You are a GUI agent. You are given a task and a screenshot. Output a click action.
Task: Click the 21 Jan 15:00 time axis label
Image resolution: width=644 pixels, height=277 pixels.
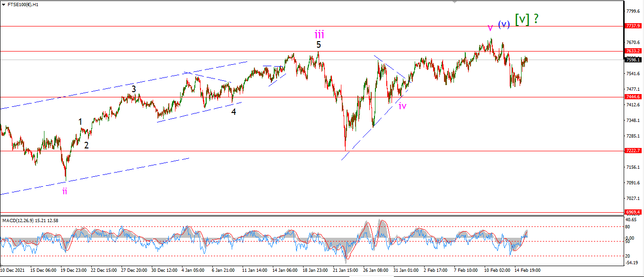tap(345, 270)
